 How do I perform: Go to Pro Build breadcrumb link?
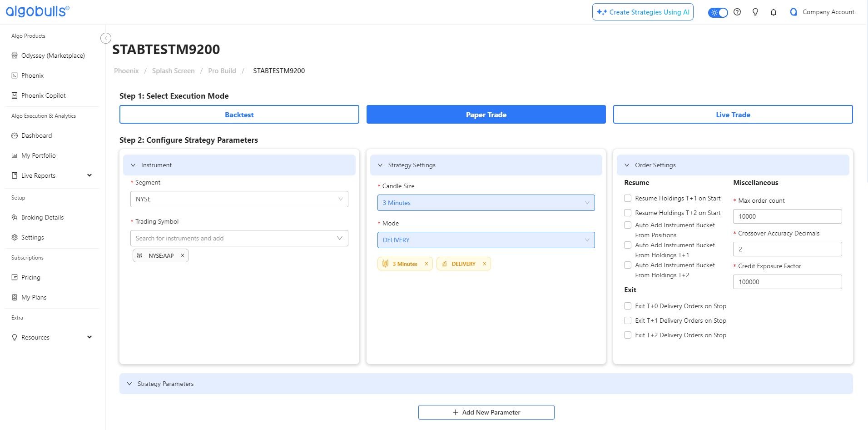(222, 71)
